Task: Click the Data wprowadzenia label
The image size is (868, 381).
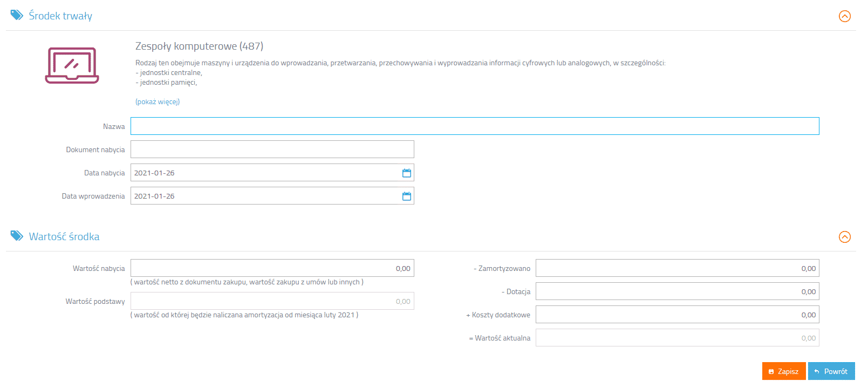Action: [x=93, y=196]
